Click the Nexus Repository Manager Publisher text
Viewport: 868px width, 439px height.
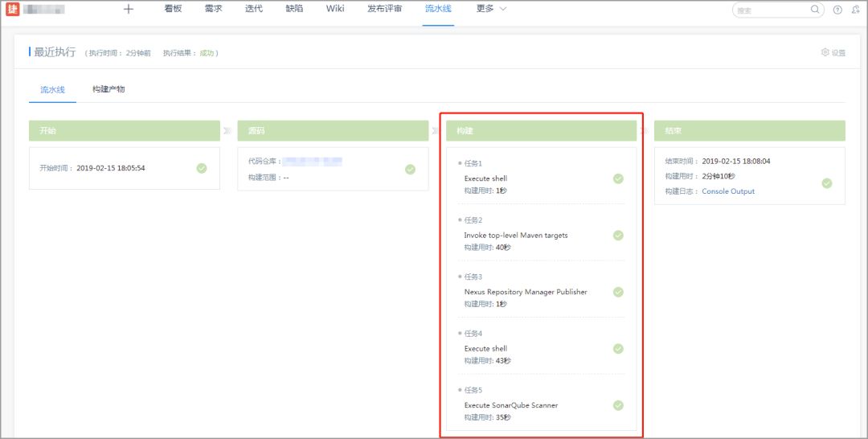point(526,292)
